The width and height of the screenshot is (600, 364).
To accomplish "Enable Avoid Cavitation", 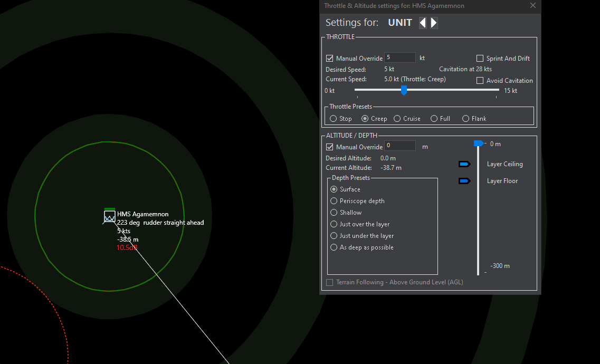I will click(x=480, y=81).
